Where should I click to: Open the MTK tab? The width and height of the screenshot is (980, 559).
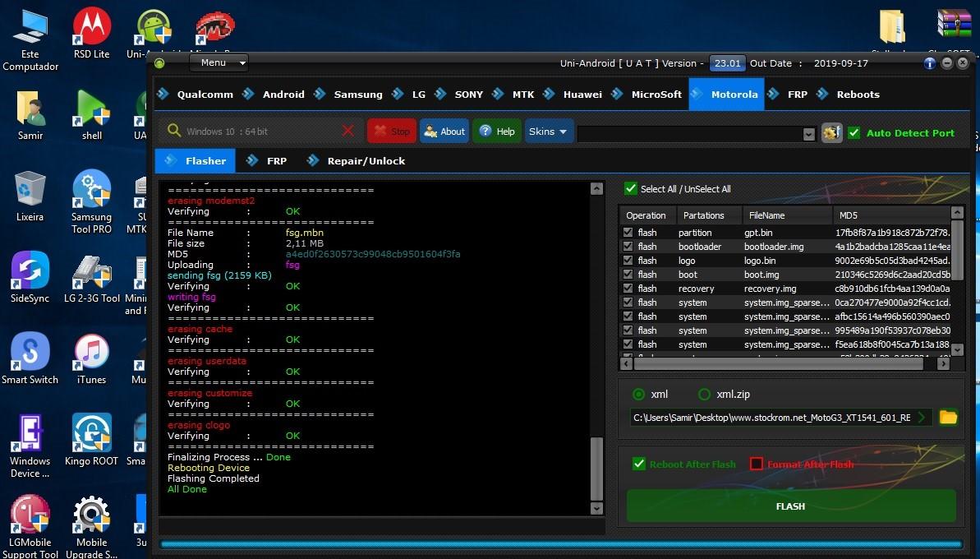(513, 95)
